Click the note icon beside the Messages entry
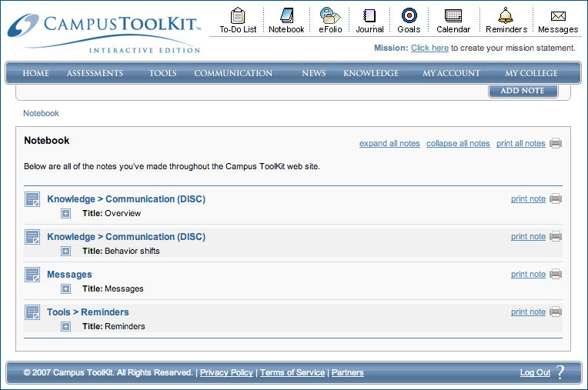Image resolution: width=588 pixels, height=390 pixels. click(32, 275)
